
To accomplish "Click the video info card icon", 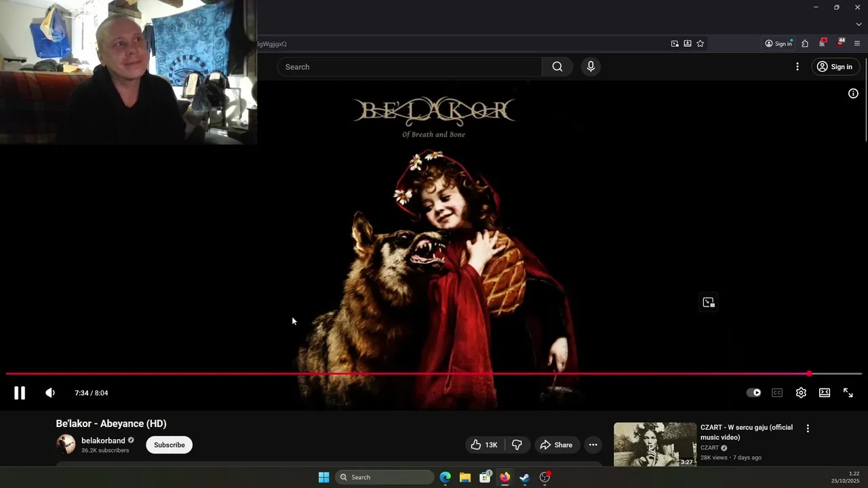I will point(853,94).
